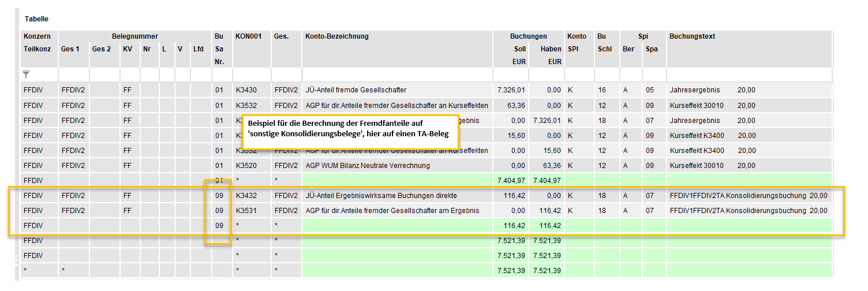
Task: Select the KON001 column header
Action: [249, 36]
